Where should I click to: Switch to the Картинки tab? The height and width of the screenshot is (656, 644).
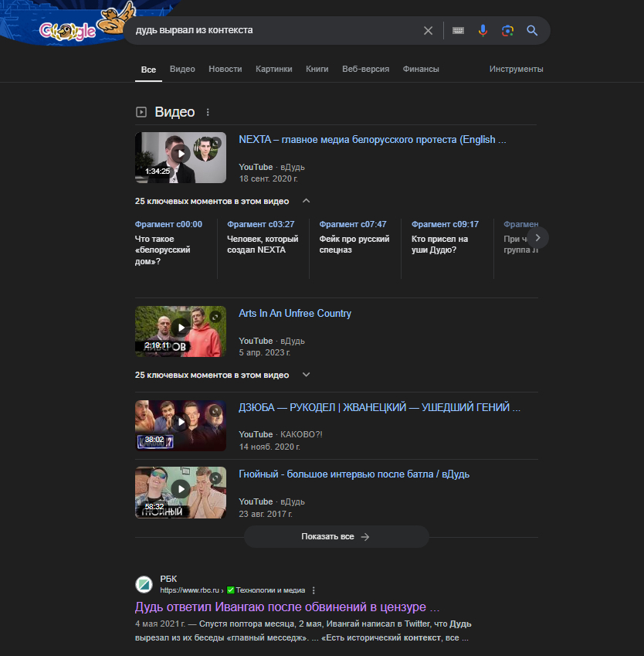(x=274, y=69)
